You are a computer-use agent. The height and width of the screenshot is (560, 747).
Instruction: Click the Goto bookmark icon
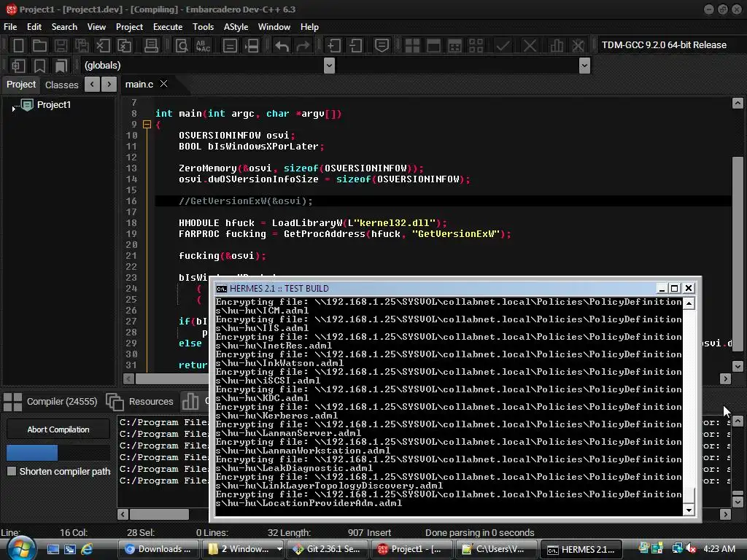[x=61, y=65]
